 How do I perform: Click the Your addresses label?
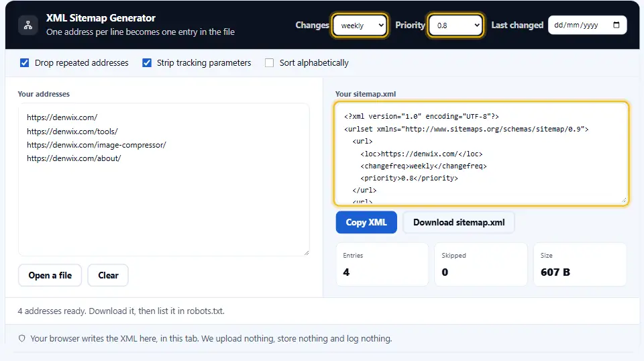pyautogui.click(x=44, y=94)
